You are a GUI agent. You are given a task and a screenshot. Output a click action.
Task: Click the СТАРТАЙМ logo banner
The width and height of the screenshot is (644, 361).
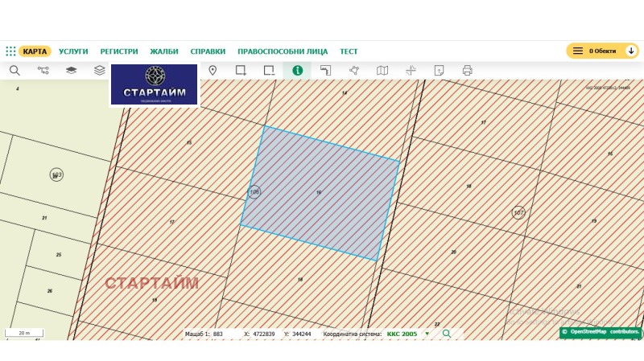[x=154, y=84]
